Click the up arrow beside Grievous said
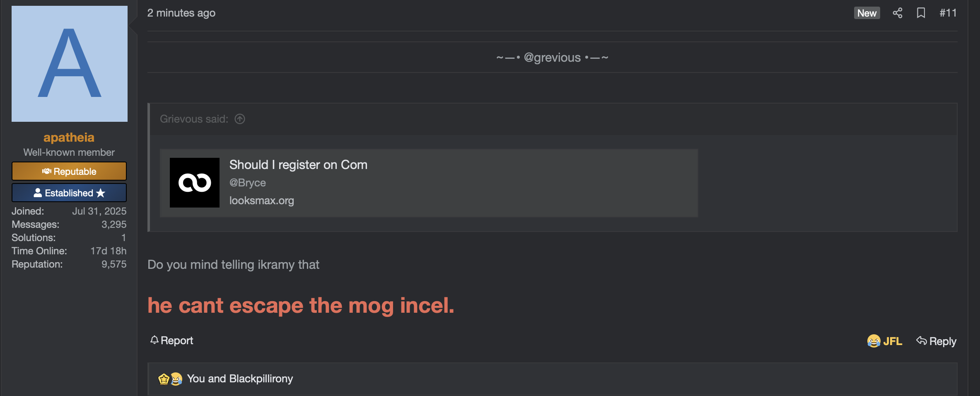This screenshot has width=980, height=396. (x=240, y=119)
